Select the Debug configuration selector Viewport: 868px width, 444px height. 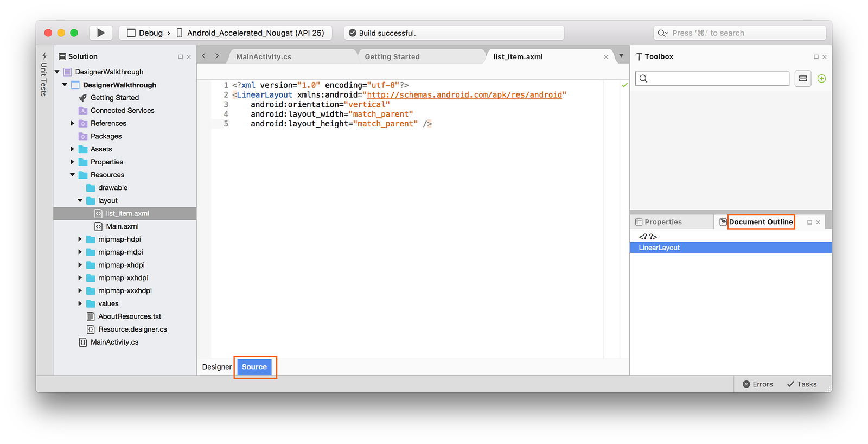coord(145,33)
